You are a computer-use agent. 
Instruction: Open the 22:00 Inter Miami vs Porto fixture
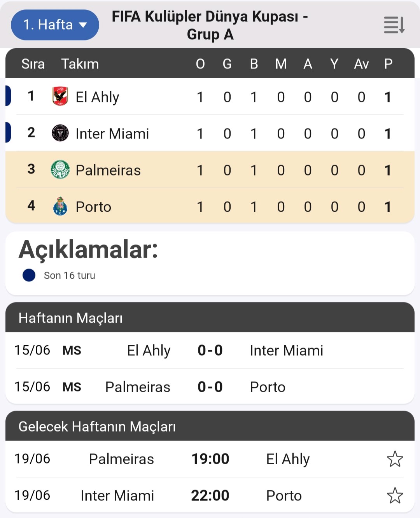point(210,495)
